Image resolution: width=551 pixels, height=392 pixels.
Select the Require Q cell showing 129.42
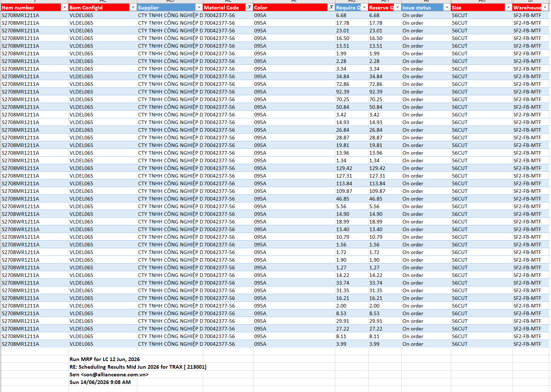coord(351,168)
